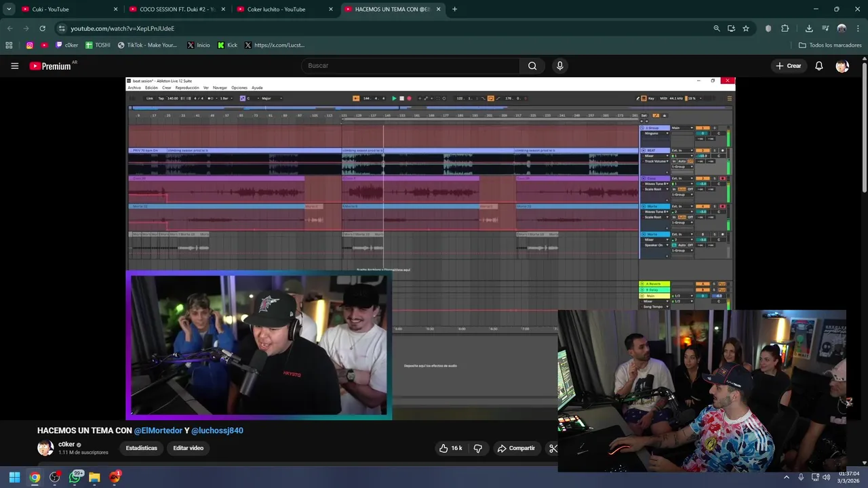Screen dimensions: 868x488
Task: Click BEAT track's -18.9 volume field
Action: point(703,156)
